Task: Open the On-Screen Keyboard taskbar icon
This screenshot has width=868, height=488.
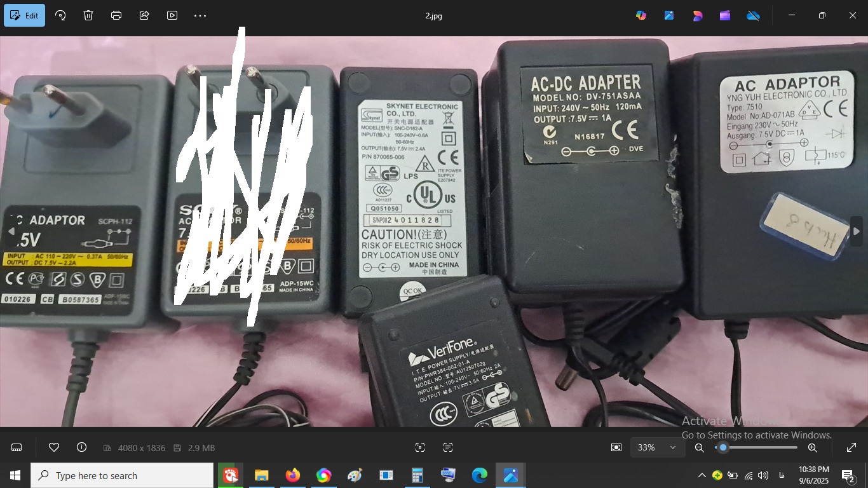Action: click(448, 475)
